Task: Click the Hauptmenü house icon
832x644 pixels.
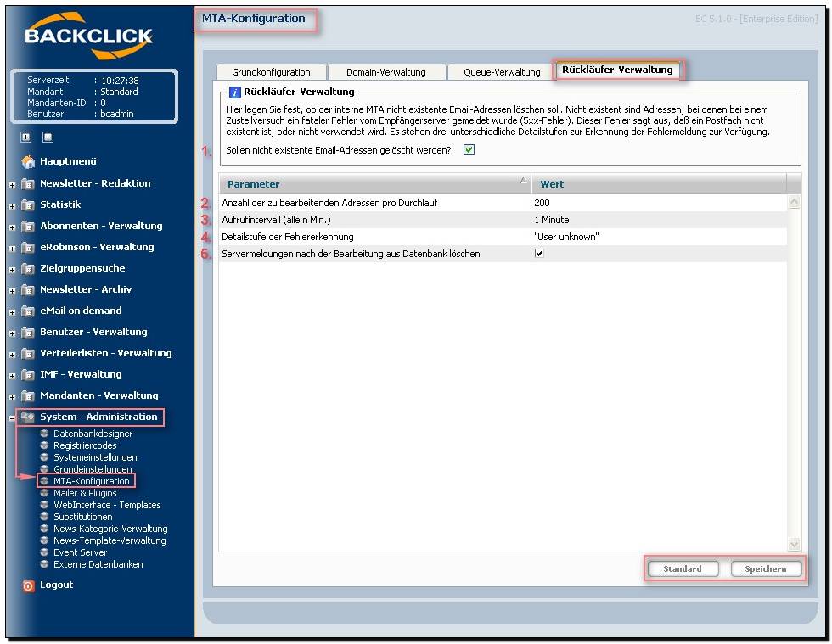Action: pyautogui.click(x=28, y=161)
